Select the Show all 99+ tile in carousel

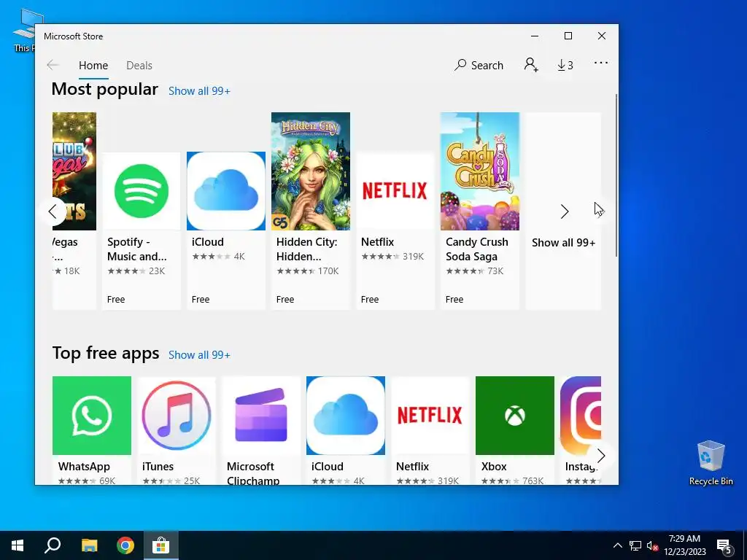[563, 211]
